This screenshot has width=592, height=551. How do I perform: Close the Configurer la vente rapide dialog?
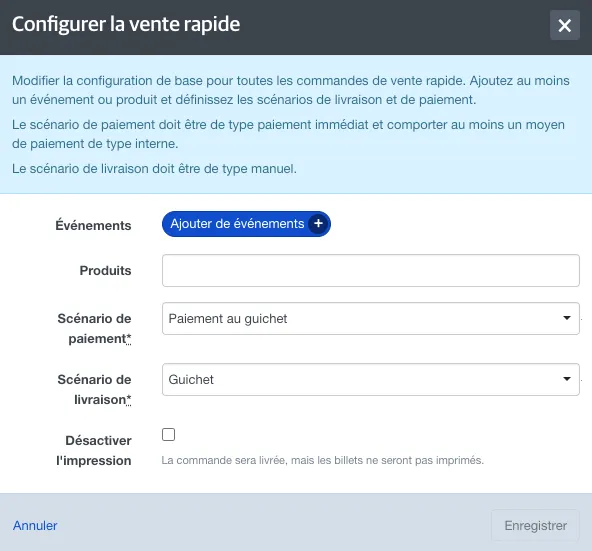pyautogui.click(x=564, y=25)
